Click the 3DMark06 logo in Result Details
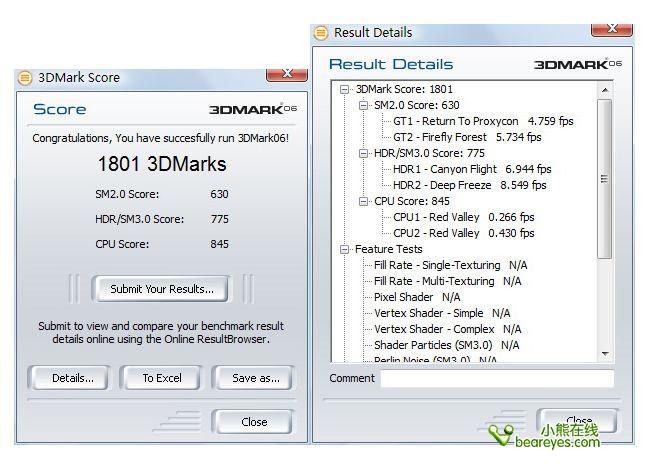 577,64
